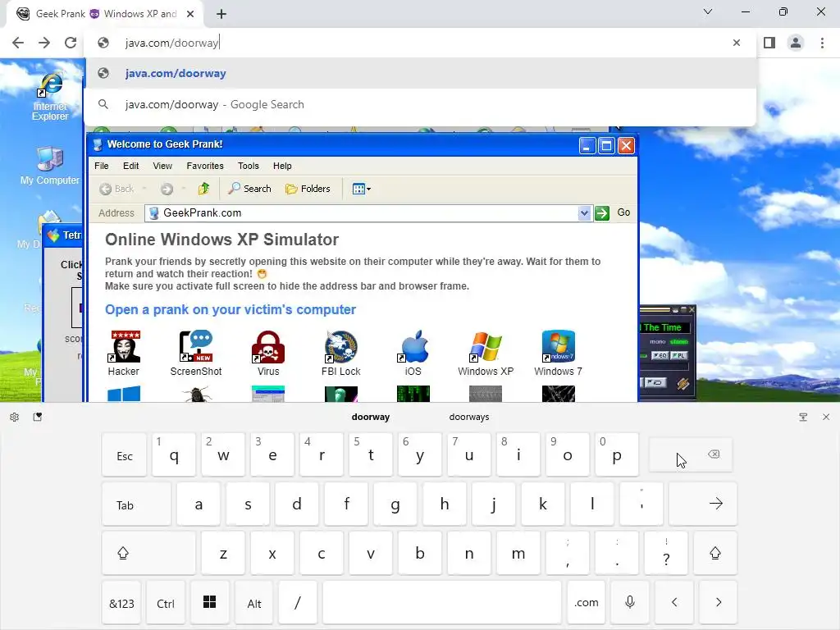Image resolution: width=840 pixels, height=630 pixels.
Task: Tap the Alt key
Action: coord(254,603)
